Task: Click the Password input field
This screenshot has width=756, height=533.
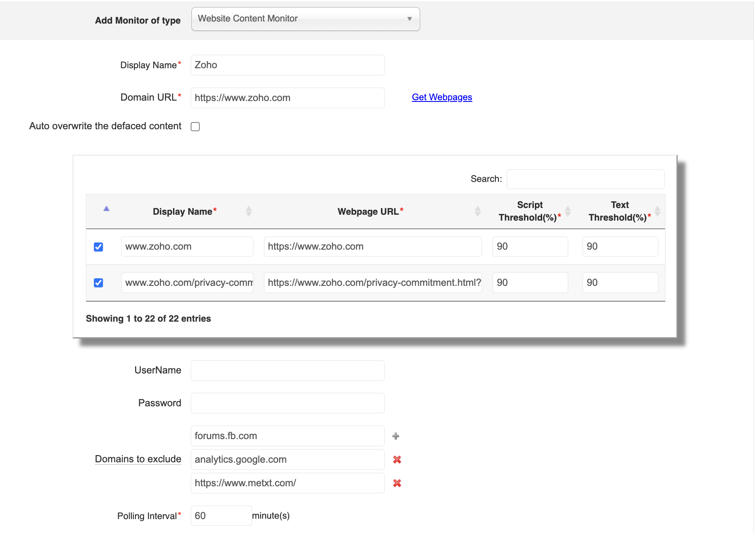Action: pyautogui.click(x=287, y=403)
